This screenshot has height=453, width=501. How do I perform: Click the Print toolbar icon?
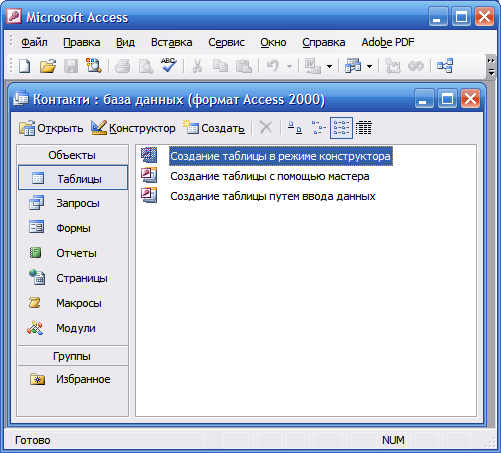pos(122,66)
